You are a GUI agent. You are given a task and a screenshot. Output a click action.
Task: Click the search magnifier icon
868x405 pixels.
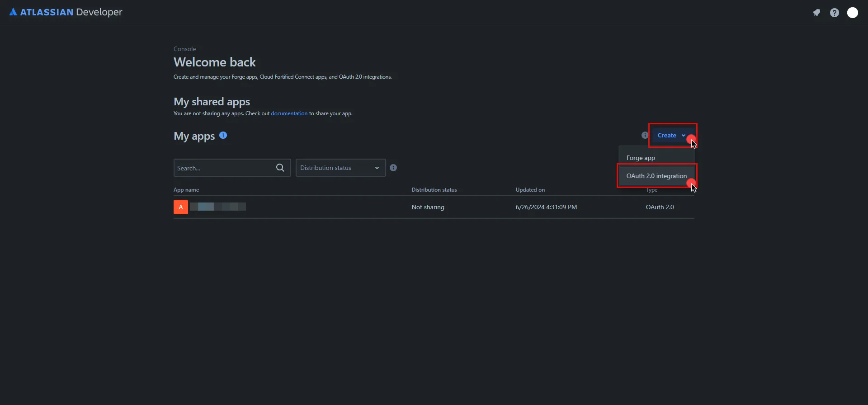(x=280, y=168)
